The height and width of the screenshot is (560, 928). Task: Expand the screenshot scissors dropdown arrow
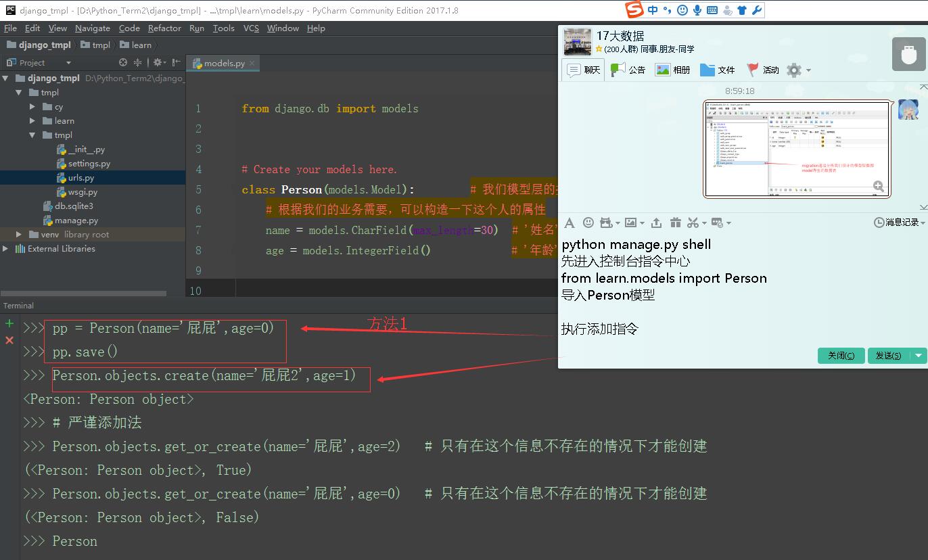[x=704, y=223]
